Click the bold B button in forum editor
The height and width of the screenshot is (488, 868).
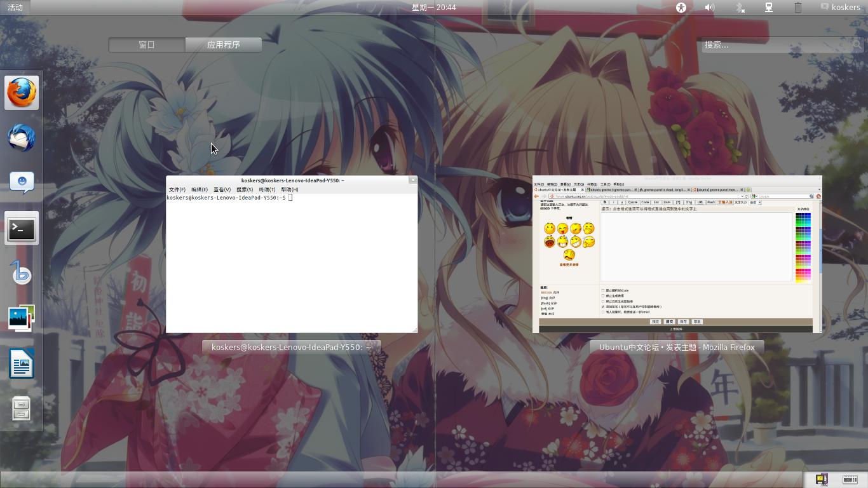[605, 203]
